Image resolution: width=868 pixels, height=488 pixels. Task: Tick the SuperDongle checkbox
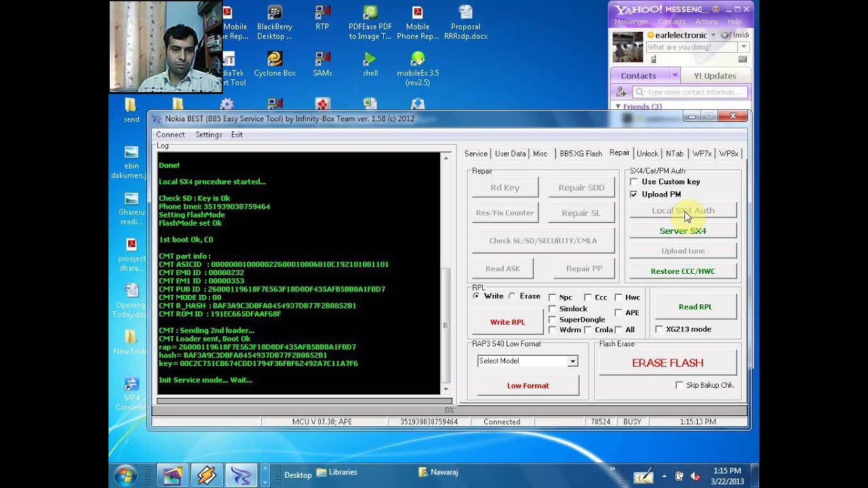(553, 320)
